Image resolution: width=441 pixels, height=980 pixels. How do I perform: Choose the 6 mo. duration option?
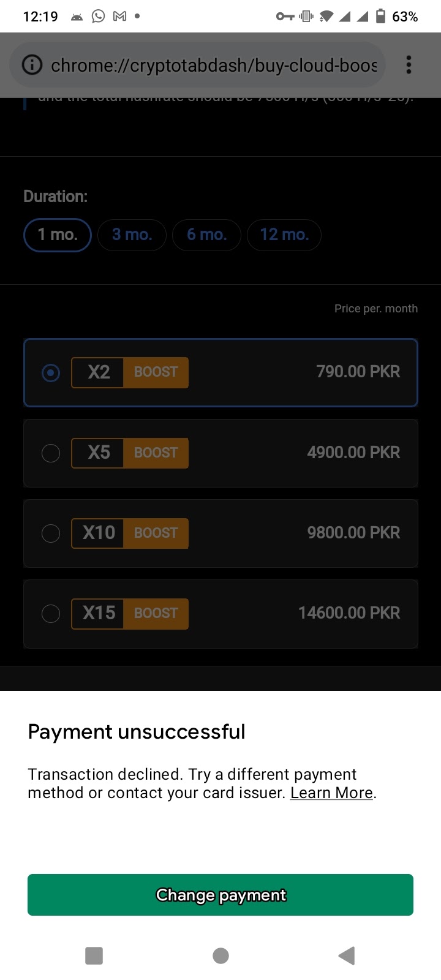point(206,235)
